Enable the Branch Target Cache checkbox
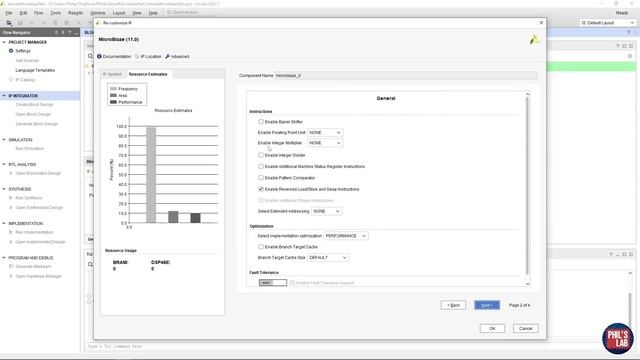Image resolution: width=640 pixels, height=360 pixels. (261, 247)
